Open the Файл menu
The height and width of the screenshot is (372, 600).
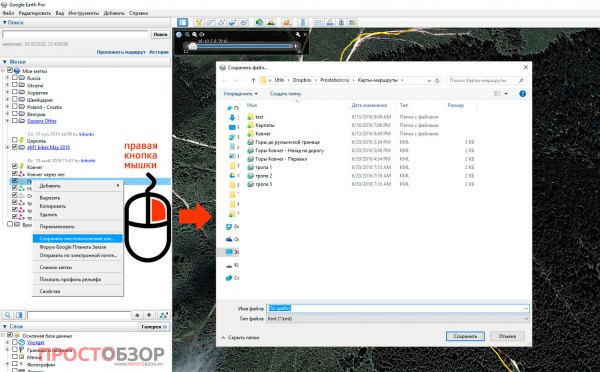[x=8, y=13]
